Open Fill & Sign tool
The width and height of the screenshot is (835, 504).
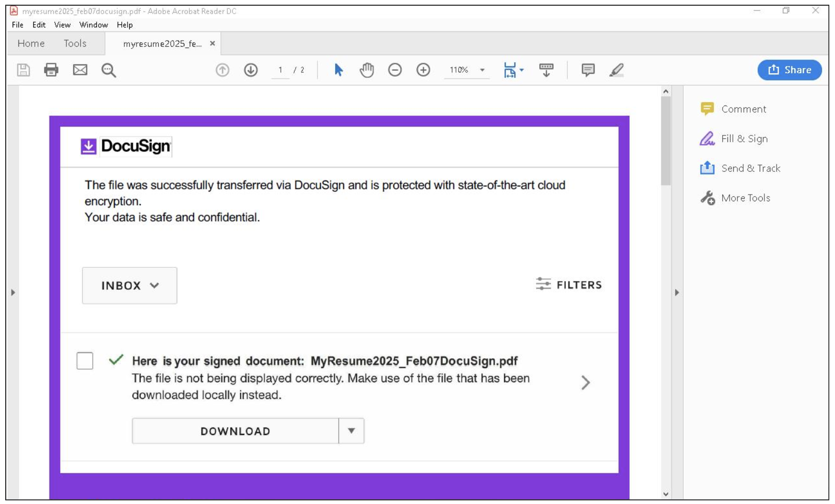734,139
